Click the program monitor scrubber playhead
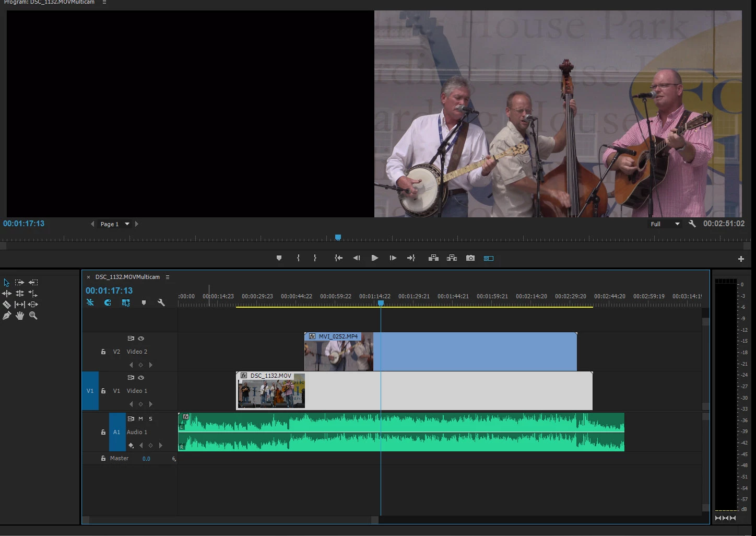Screen dimensions: 756x536 [x=338, y=238]
